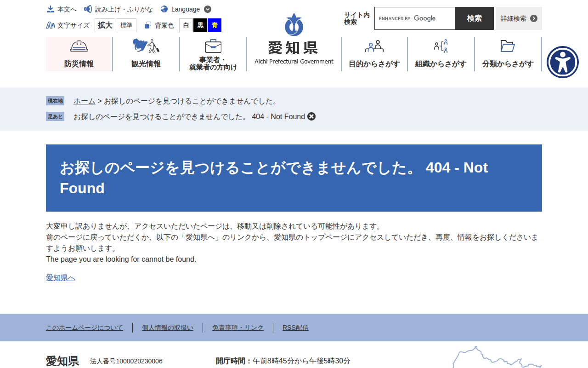The height and width of the screenshot is (368, 588).
Task: Set text size to 拡大
Action: click(105, 25)
